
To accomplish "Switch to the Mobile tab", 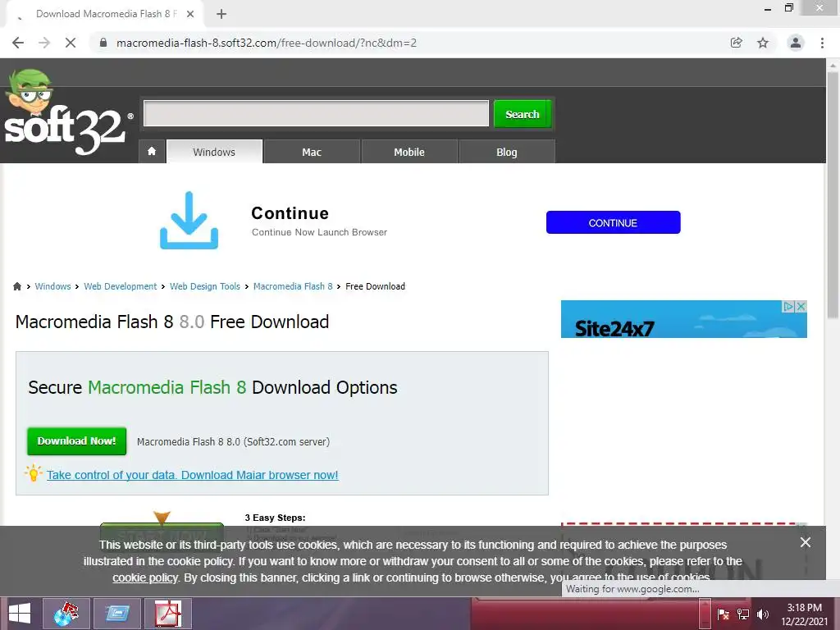I will pyautogui.click(x=409, y=152).
